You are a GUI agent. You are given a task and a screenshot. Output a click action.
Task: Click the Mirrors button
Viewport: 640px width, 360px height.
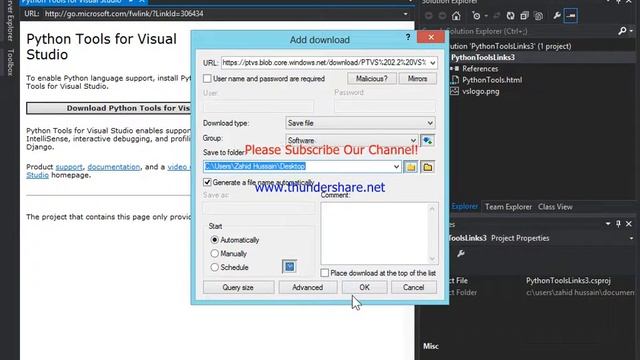[417, 78]
